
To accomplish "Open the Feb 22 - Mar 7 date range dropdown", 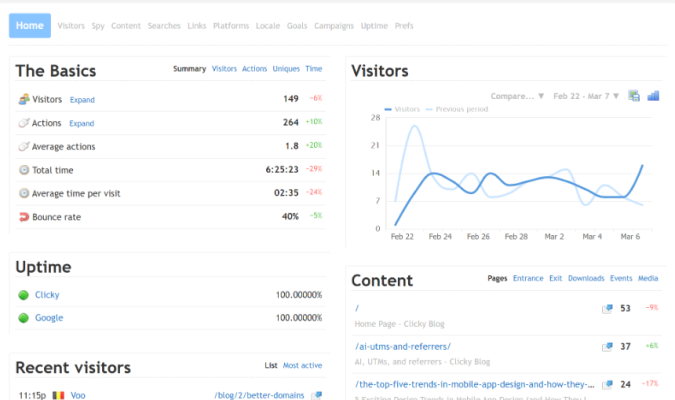I will coord(586,96).
